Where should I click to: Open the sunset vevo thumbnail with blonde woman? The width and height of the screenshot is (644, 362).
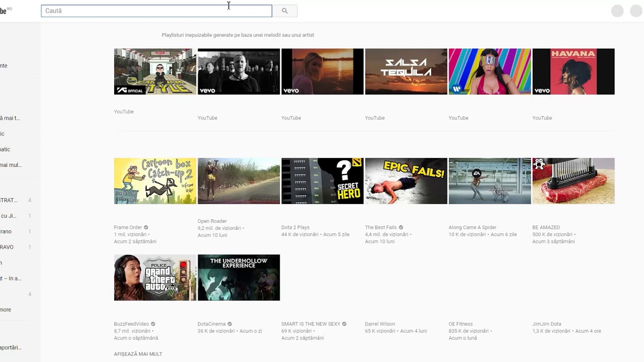[x=322, y=71]
